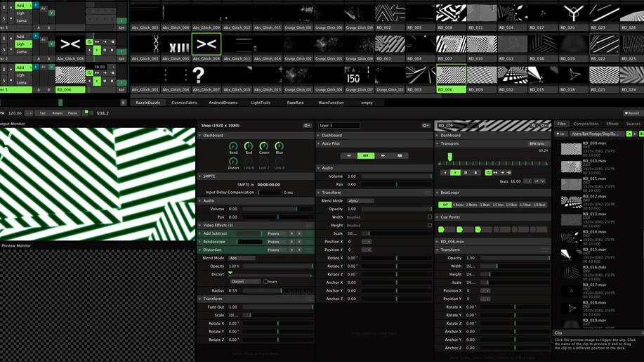The image size is (644, 362).
Task: Toggle BeatLoopr Off button
Action: coord(445,205)
